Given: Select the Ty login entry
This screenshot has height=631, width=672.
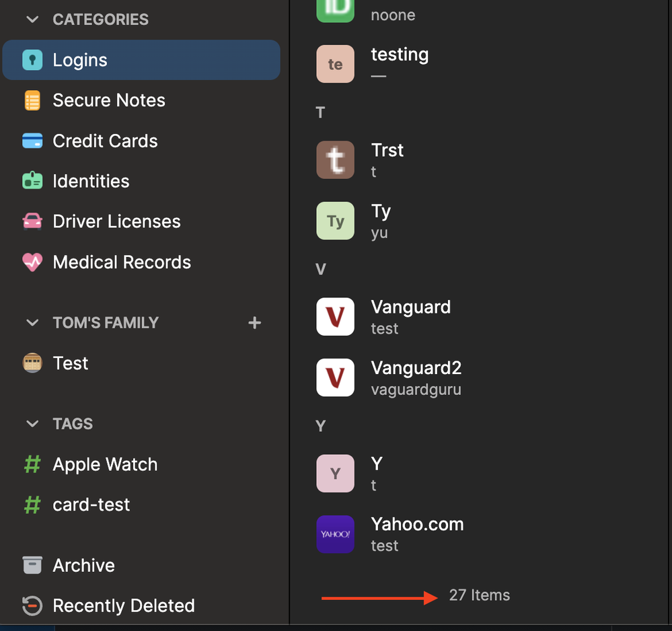Looking at the screenshot, I should click(x=381, y=221).
